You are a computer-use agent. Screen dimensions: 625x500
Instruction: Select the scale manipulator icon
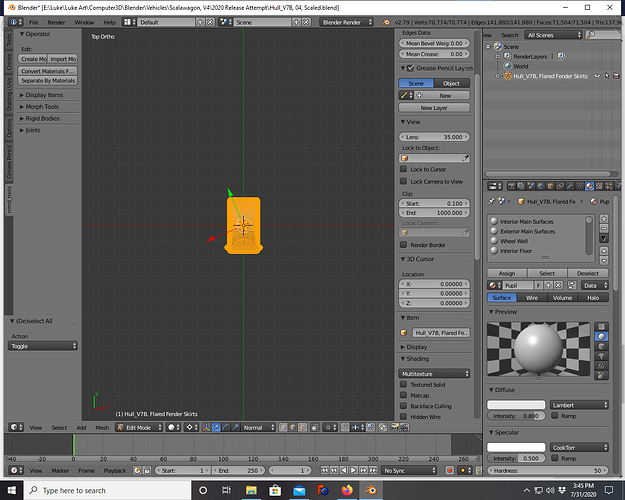point(235,427)
